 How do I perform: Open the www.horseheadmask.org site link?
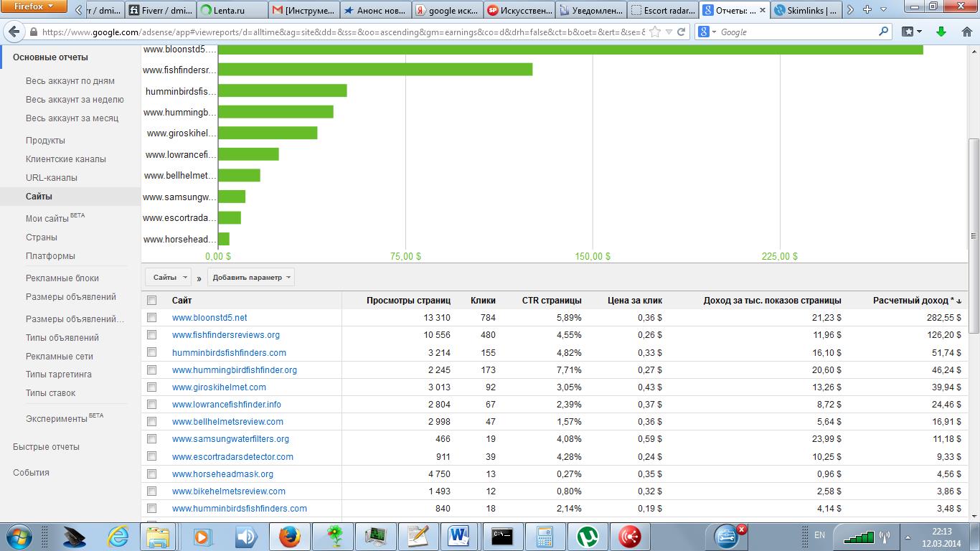(222, 474)
